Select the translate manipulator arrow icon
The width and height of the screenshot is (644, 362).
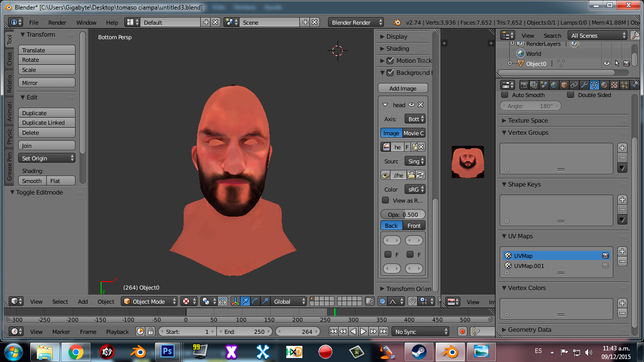point(245,301)
